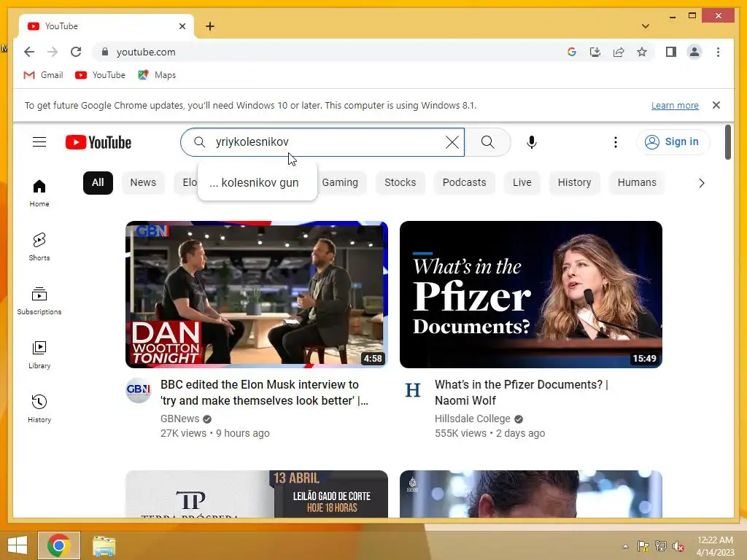Open the GBNews channel name
747x560 pixels.
coord(179,419)
